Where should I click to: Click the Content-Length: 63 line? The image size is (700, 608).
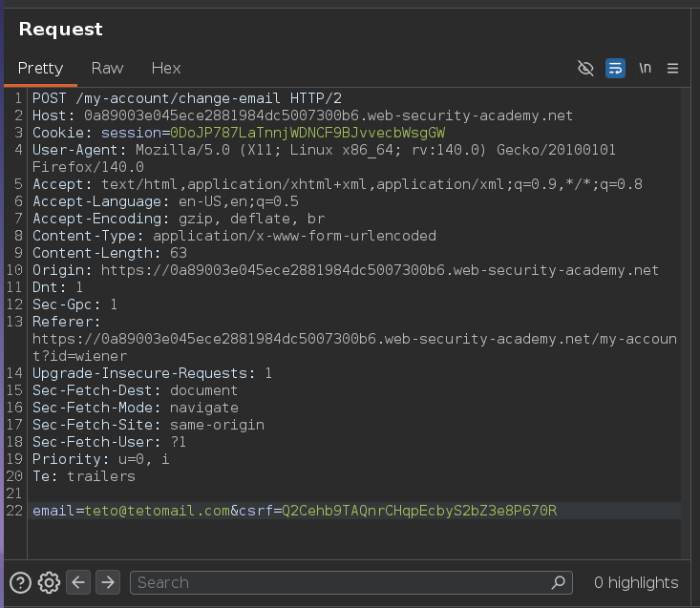point(110,253)
